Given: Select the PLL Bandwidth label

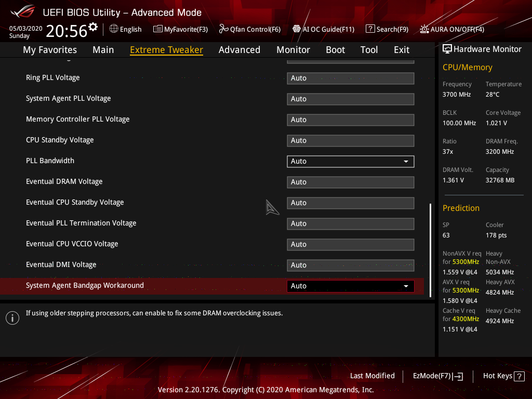Looking at the screenshot, I should tap(50, 161).
